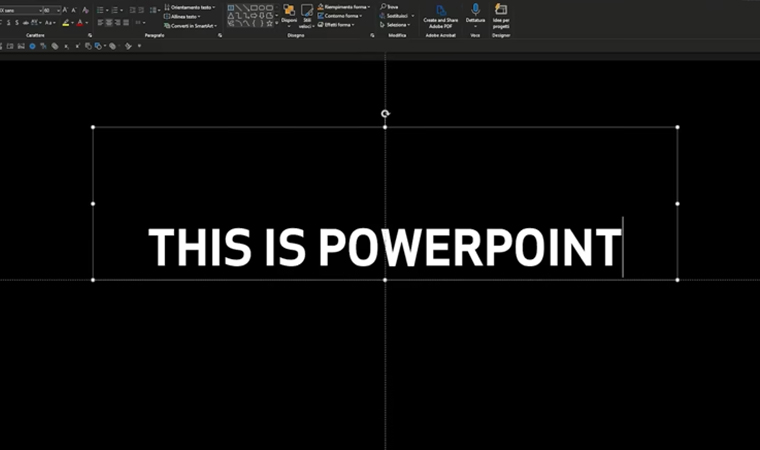Click the Dettatura microphone icon

[x=475, y=9]
